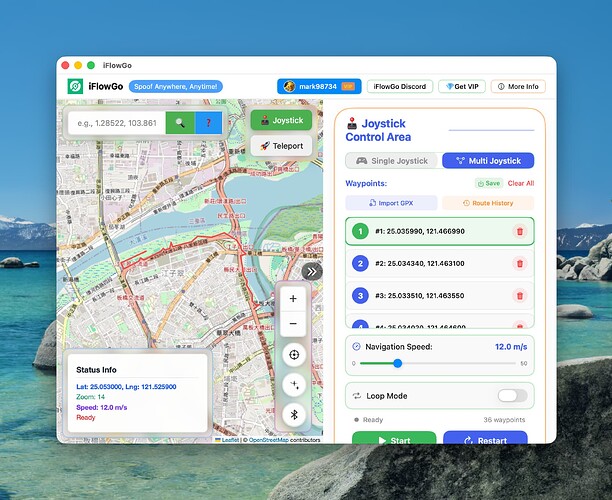Viewport: 612px width, 500px height.
Task: Click the numbered circle 3 badge
Action: pyautogui.click(x=360, y=295)
